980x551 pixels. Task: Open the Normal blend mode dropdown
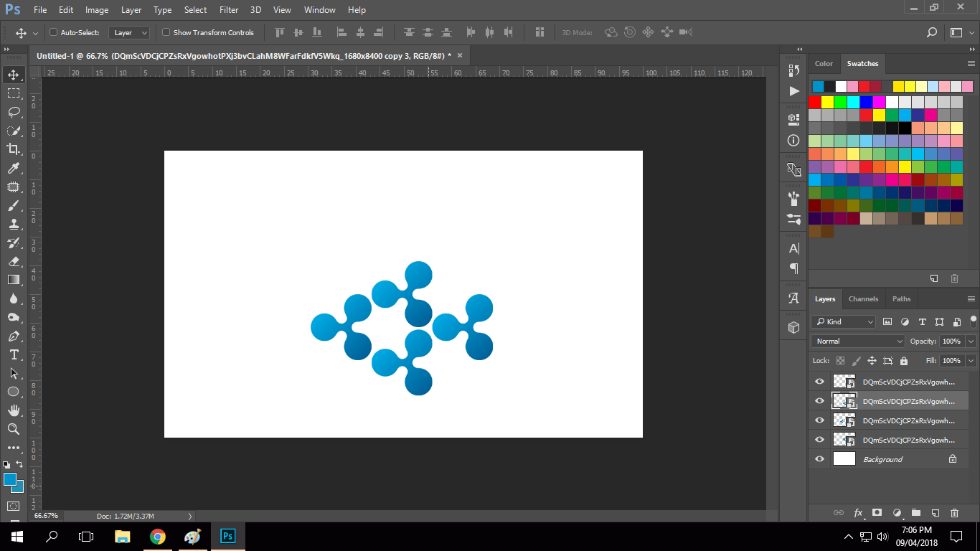point(858,342)
